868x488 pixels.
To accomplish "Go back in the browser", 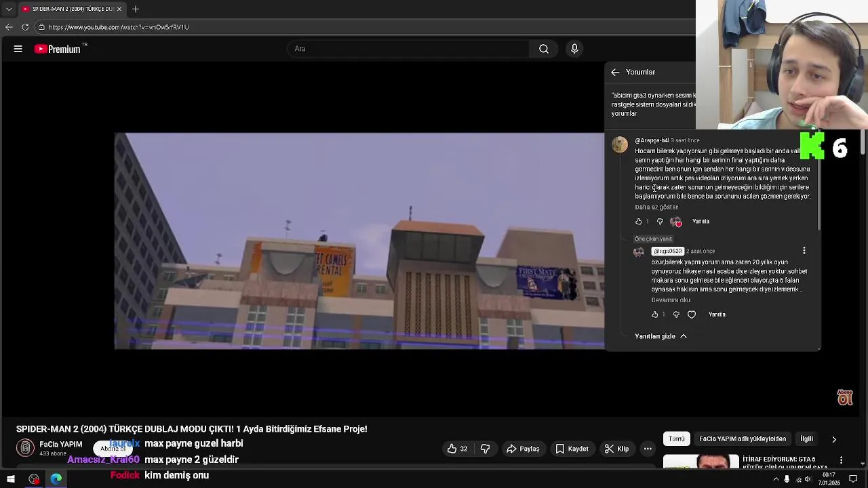I will tap(9, 27).
